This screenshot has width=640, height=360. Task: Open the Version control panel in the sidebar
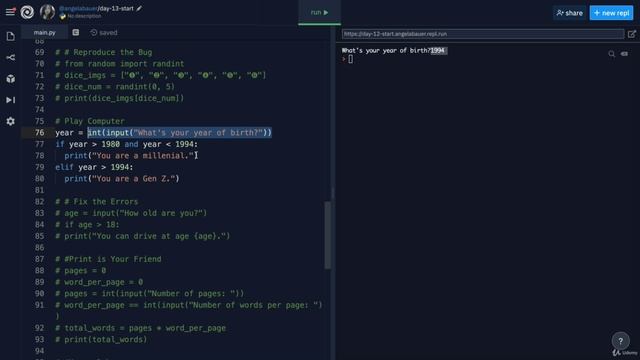[x=11, y=58]
